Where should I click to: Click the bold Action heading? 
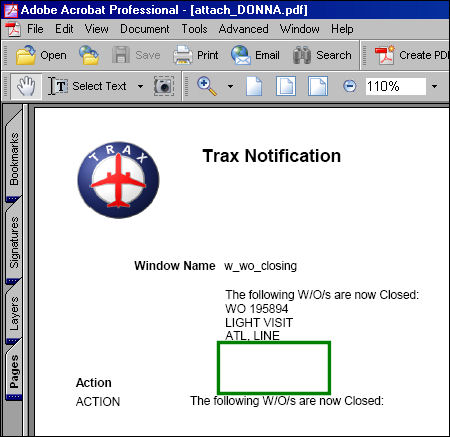[x=94, y=383]
